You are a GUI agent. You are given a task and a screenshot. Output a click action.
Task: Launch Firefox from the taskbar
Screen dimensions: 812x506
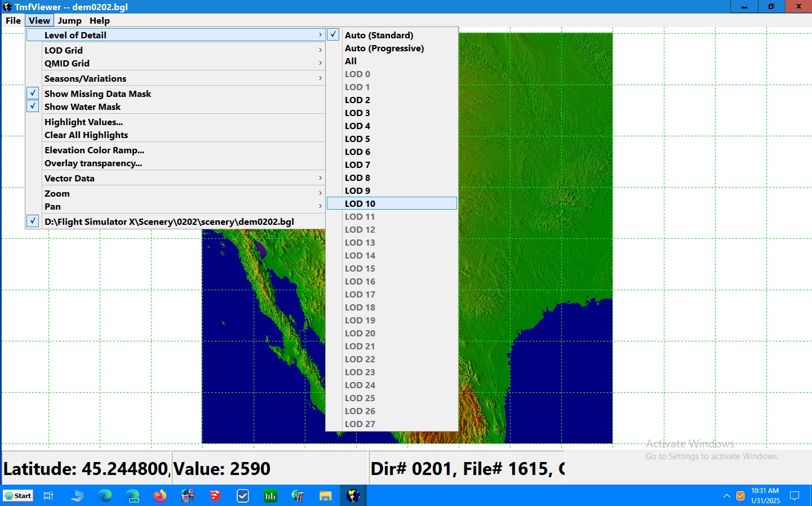[159, 495]
